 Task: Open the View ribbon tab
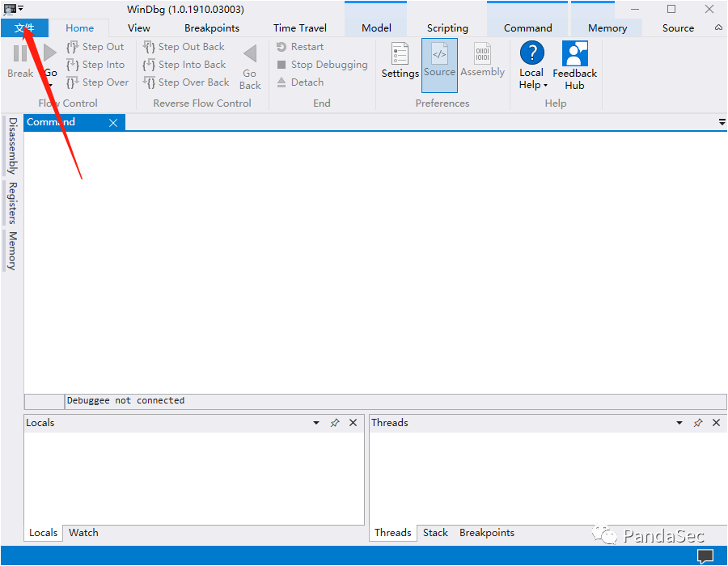click(x=139, y=28)
